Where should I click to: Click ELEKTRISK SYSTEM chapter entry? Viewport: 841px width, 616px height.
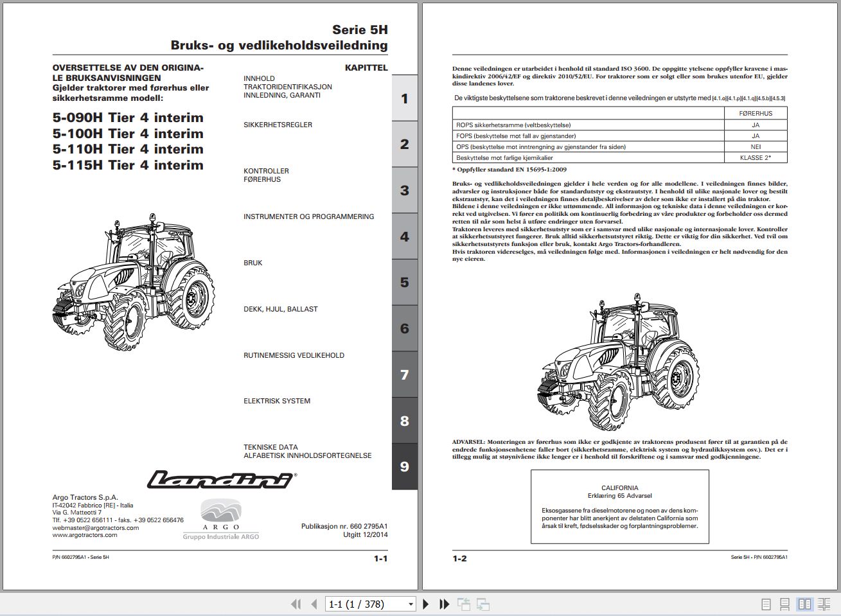point(277,401)
